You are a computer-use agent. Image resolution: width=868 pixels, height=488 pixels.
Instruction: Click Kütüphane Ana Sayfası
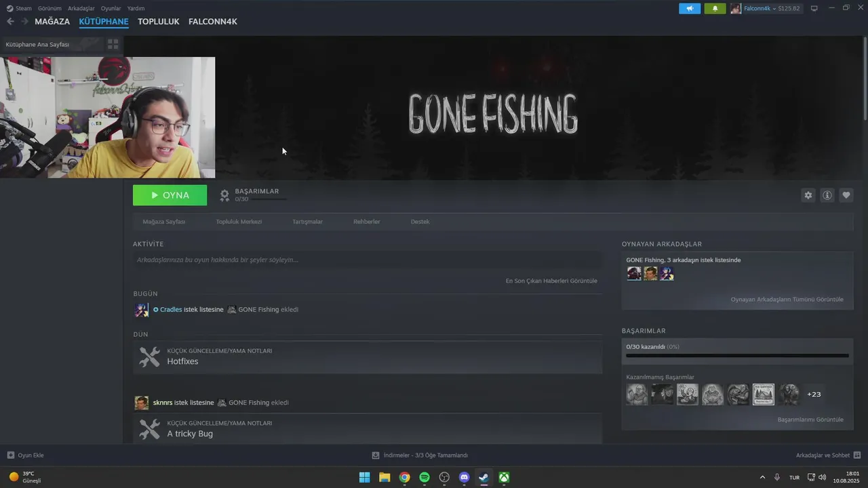coord(37,44)
